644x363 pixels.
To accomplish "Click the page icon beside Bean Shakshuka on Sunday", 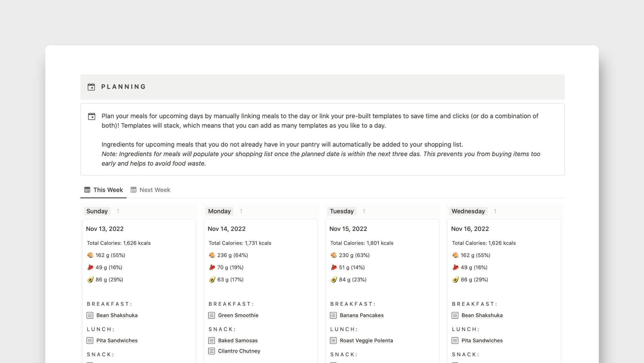I will point(90,315).
